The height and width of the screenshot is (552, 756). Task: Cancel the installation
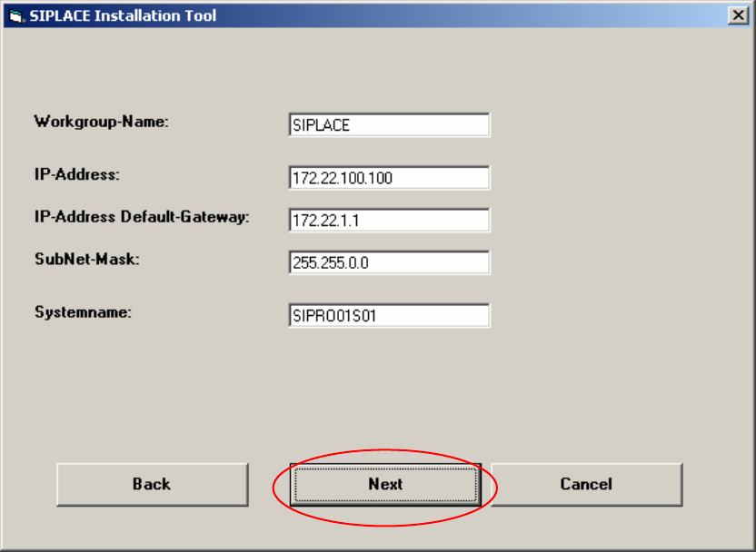coord(587,485)
